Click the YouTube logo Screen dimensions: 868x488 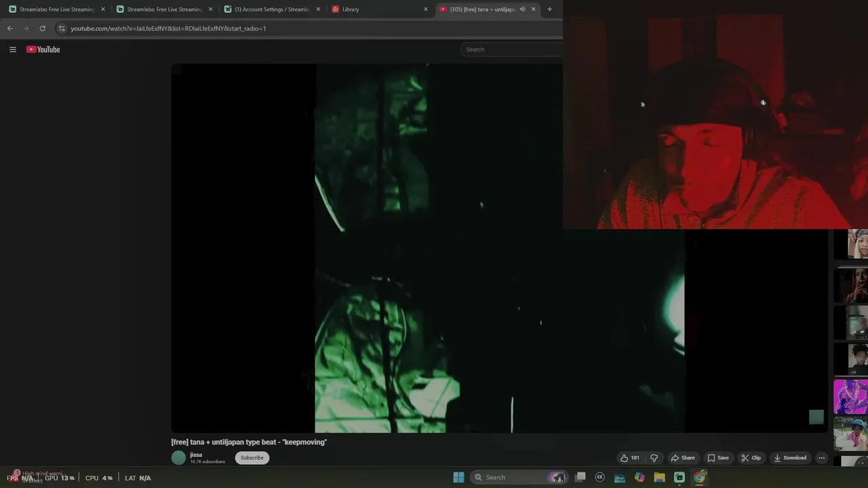pos(43,49)
